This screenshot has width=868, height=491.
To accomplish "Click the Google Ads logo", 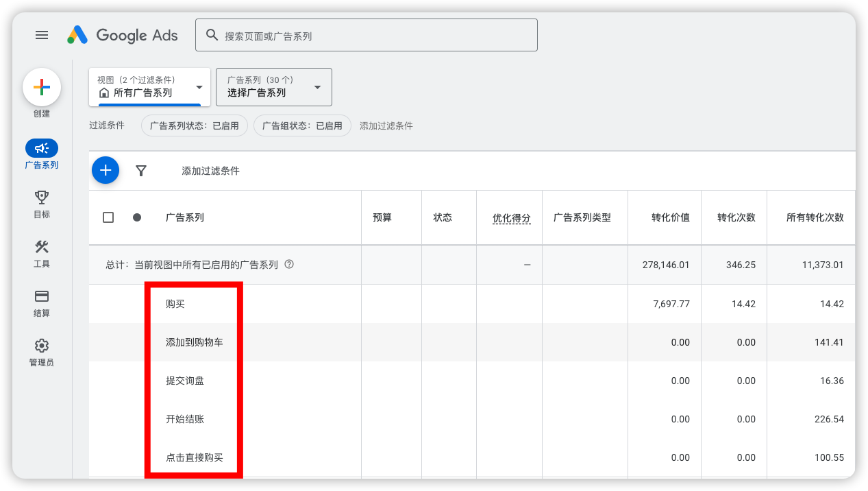I will tap(123, 35).
